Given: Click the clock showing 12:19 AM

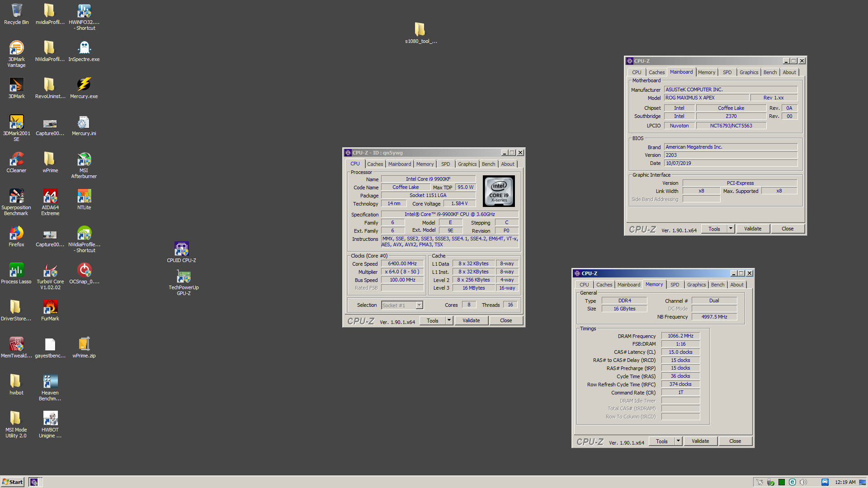Looking at the screenshot, I should [845, 482].
